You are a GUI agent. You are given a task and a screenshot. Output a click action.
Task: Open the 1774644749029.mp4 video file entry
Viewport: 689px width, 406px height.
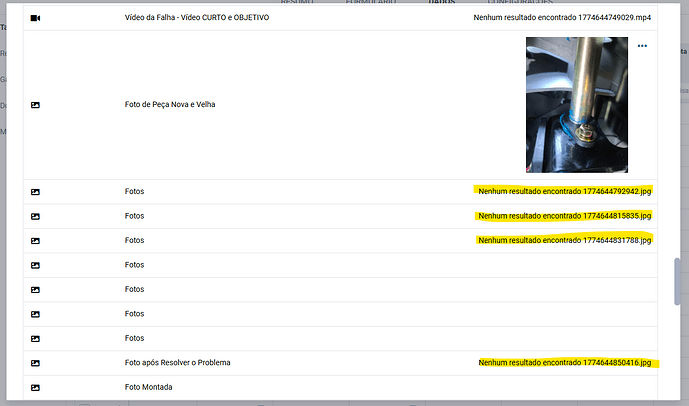tap(562, 18)
